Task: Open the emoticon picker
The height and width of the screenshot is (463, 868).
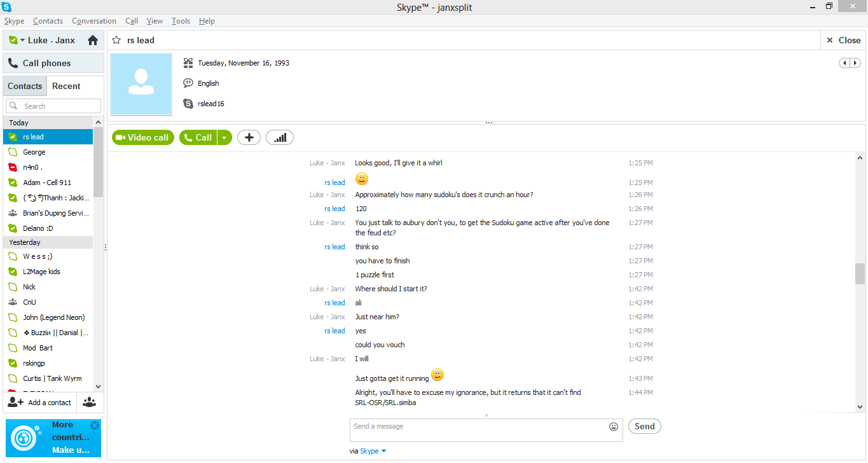Action: 614,427
